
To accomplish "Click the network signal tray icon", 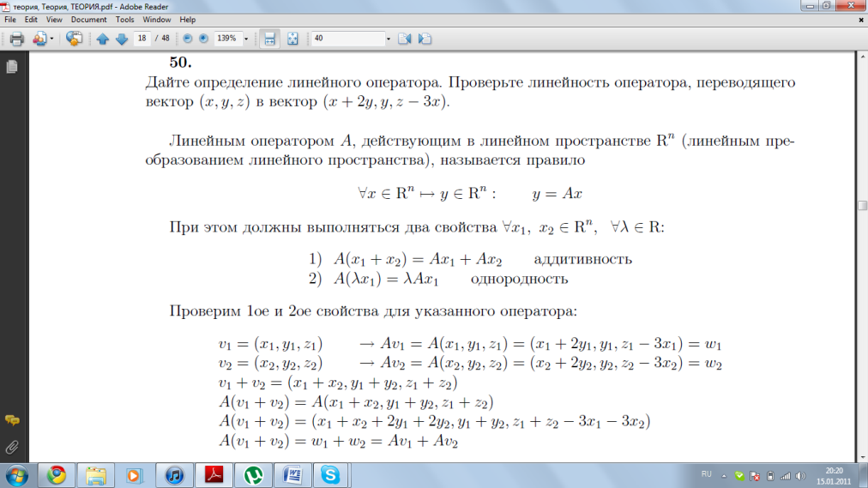I will point(786,476).
